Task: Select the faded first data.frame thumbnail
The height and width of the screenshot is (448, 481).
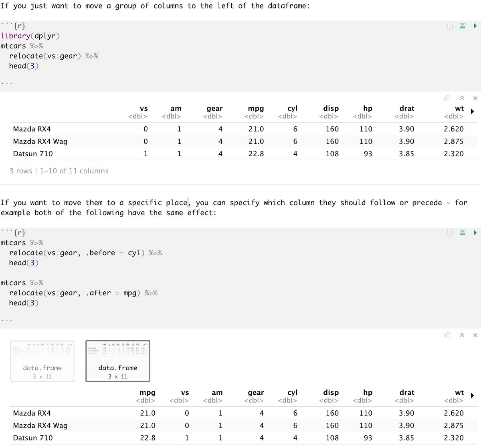Action: click(42, 361)
